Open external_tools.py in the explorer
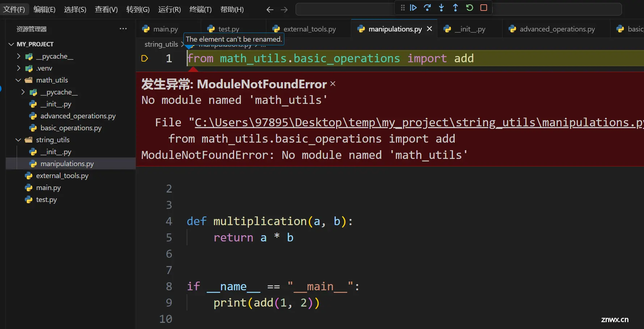This screenshot has width=644, height=329. point(62,176)
